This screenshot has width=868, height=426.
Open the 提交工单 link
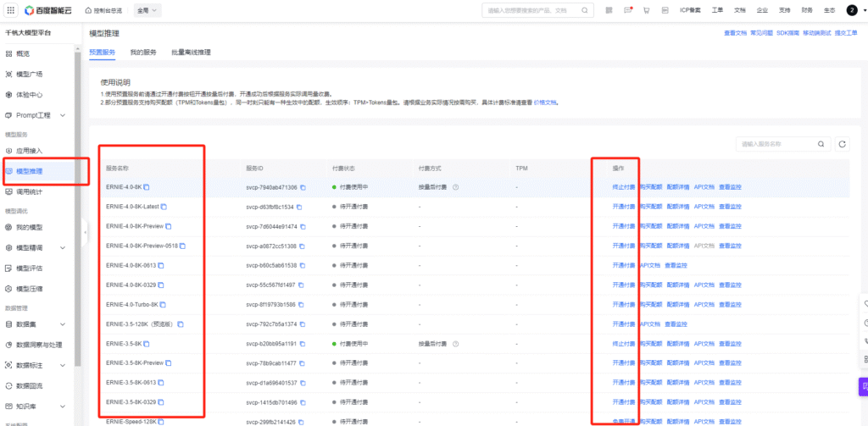(846, 33)
